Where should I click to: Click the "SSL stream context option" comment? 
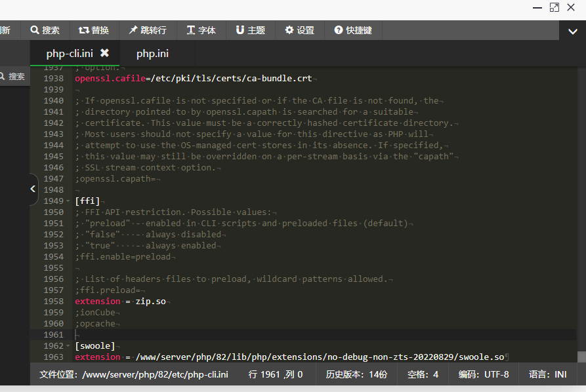tap(146, 168)
